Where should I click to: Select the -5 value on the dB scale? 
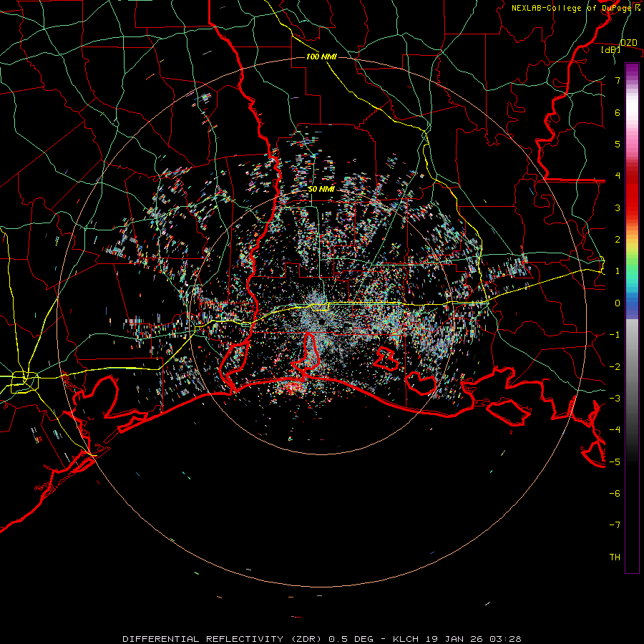pyautogui.click(x=615, y=462)
